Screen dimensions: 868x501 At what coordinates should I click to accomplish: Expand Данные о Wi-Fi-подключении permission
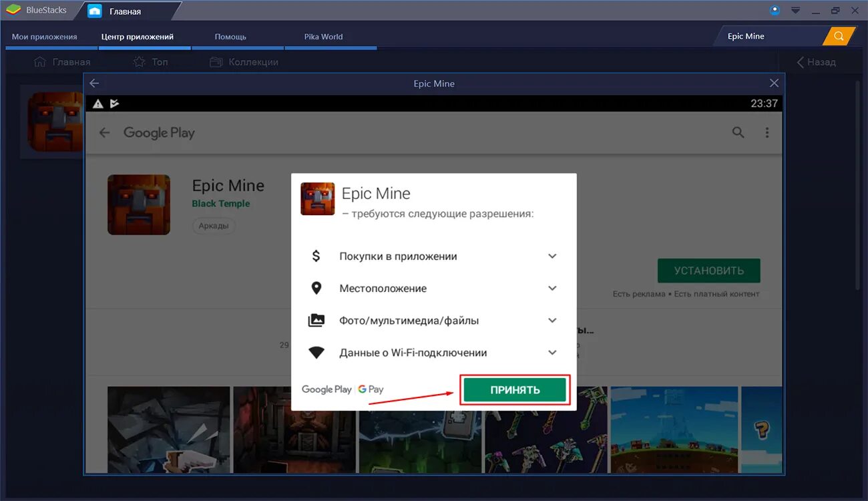coord(552,352)
